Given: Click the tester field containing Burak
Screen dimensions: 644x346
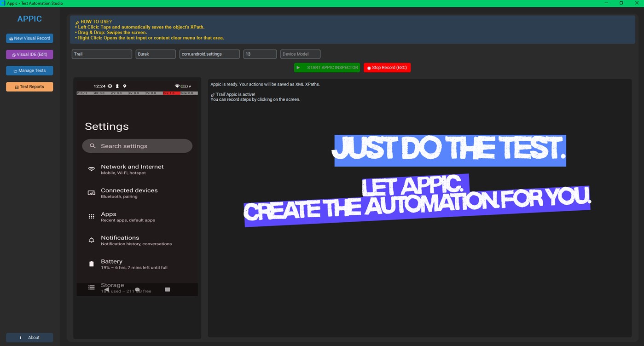Looking at the screenshot, I should (156, 54).
